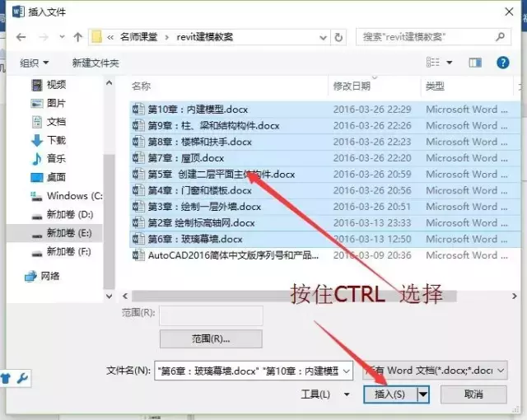Click the 范围(R)... button
The width and height of the screenshot is (527, 420).
[211, 338]
